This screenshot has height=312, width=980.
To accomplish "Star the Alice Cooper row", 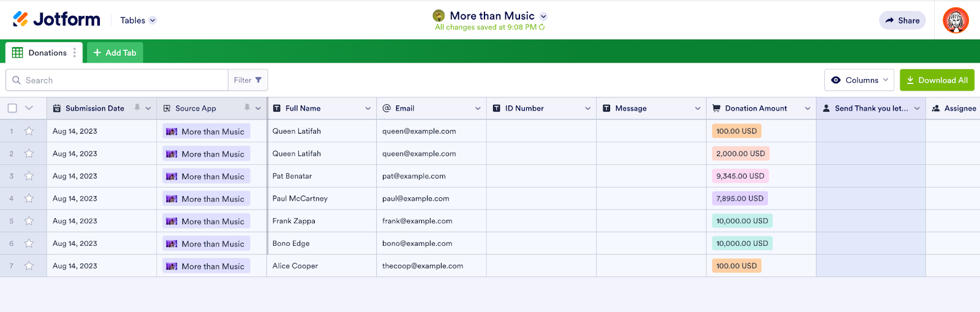I will coord(29,266).
